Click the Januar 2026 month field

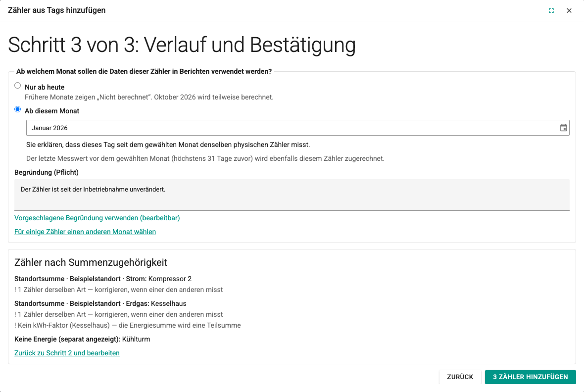297,128
